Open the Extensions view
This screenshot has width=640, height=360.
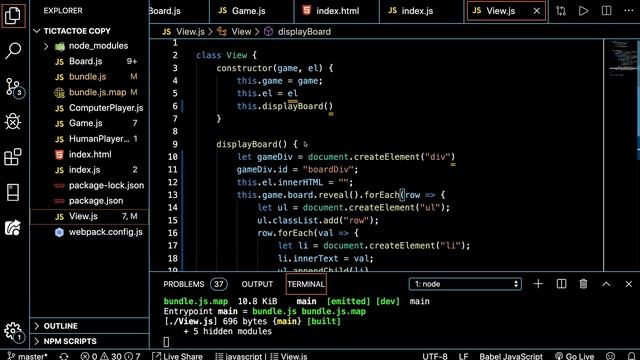point(13,157)
